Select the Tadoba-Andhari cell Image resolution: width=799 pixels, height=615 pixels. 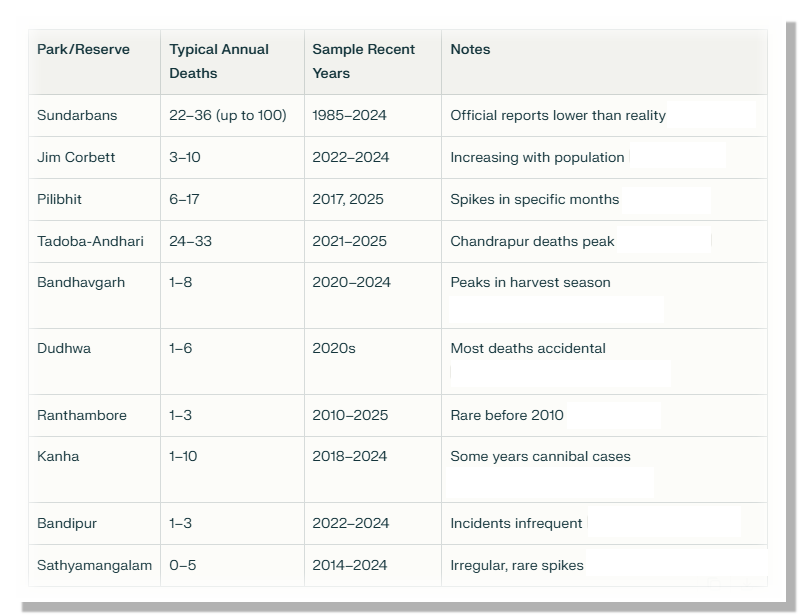coord(90,241)
